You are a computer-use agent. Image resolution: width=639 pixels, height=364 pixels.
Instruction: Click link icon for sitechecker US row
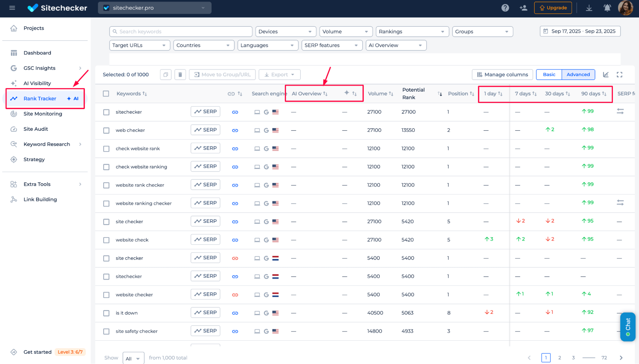click(235, 112)
